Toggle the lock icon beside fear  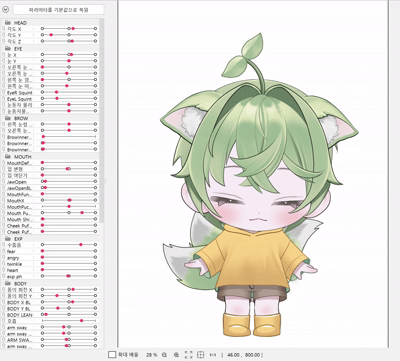pos(4,251)
